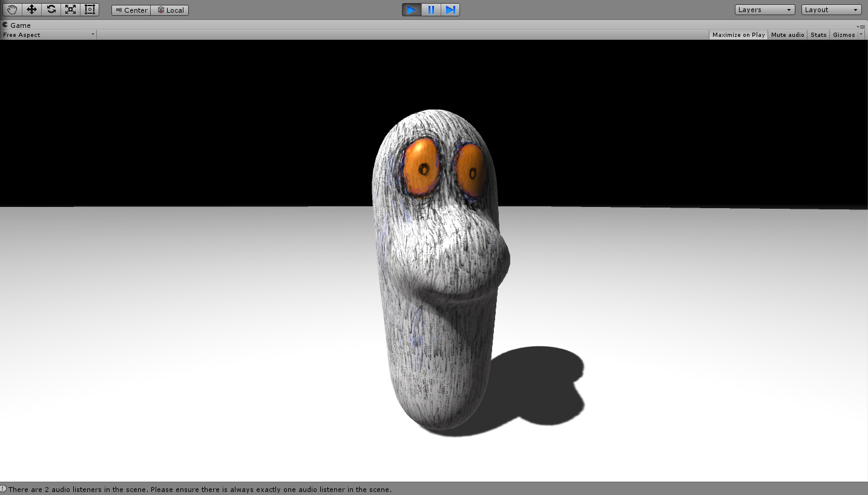Open the Layers dropdown
Image resolution: width=868 pixels, height=495 pixels.
pyautogui.click(x=764, y=10)
